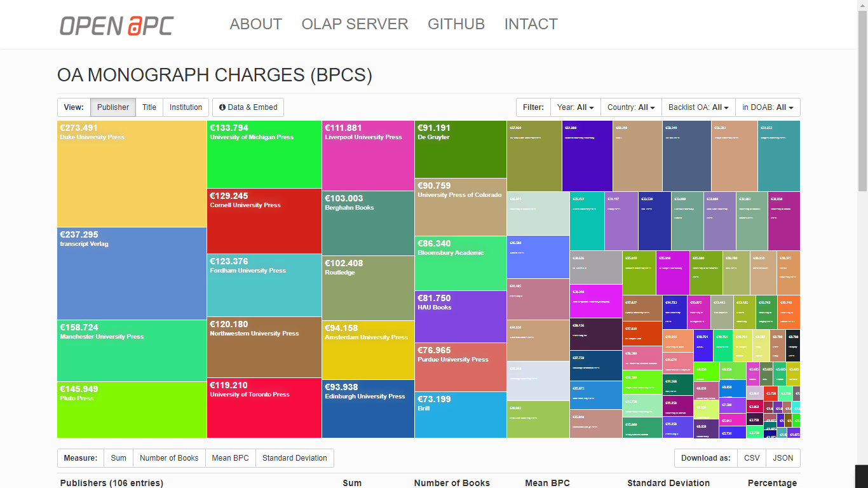The height and width of the screenshot is (488, 868).
Task: Expand the Year filter dropdown
Action: [x=575, y=107]
